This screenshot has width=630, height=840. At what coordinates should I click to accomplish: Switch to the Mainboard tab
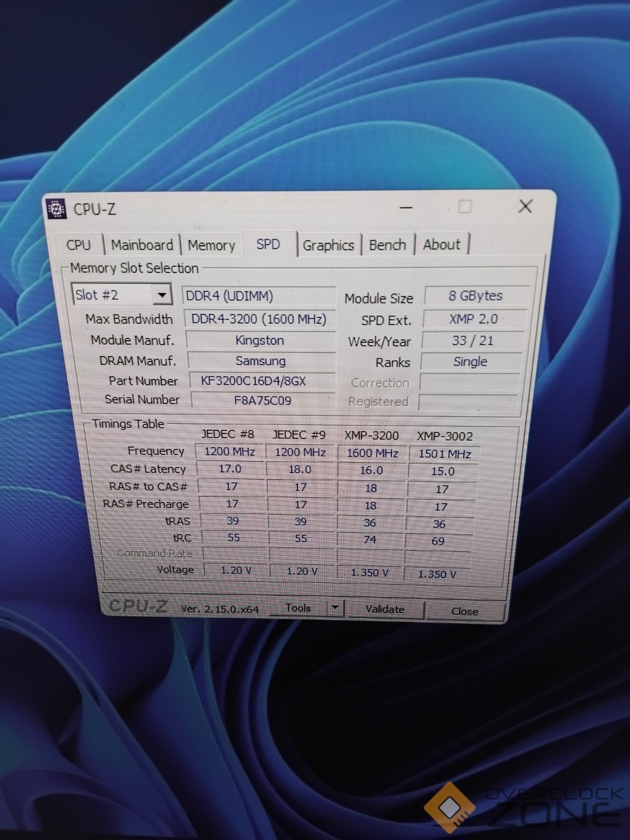pyautogui.click(x=142, y=245)
